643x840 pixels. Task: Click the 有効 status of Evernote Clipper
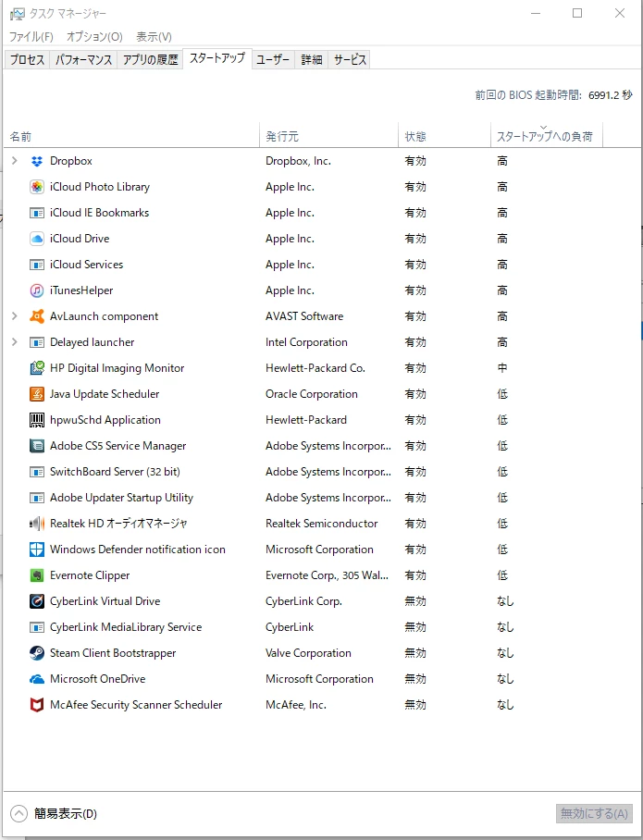(415, 575)
